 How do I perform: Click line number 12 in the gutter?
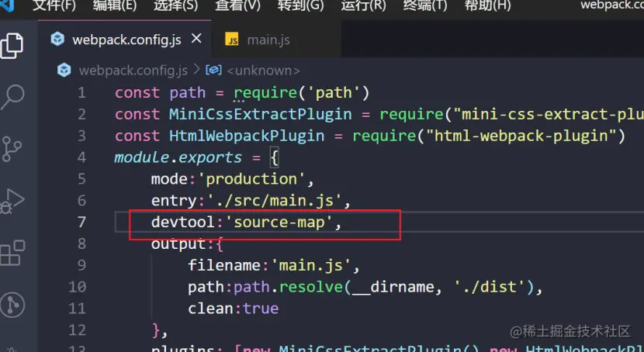point(78,330)
